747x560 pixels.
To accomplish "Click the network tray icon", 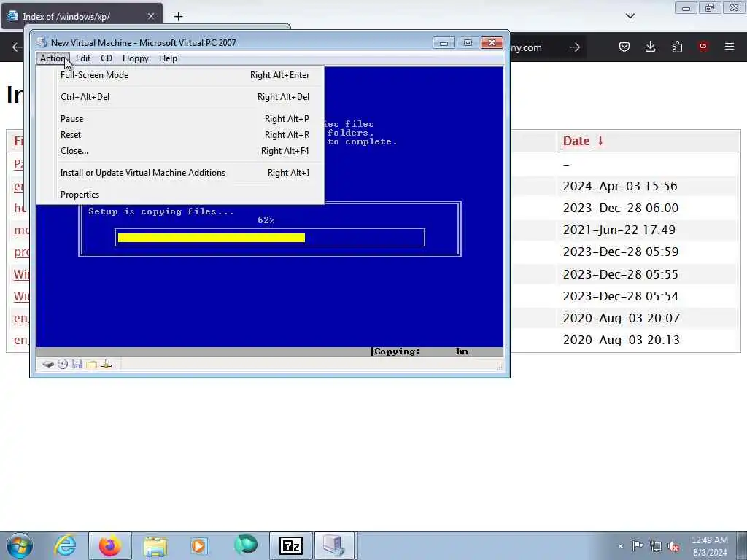I will click(x=656, y=546).
